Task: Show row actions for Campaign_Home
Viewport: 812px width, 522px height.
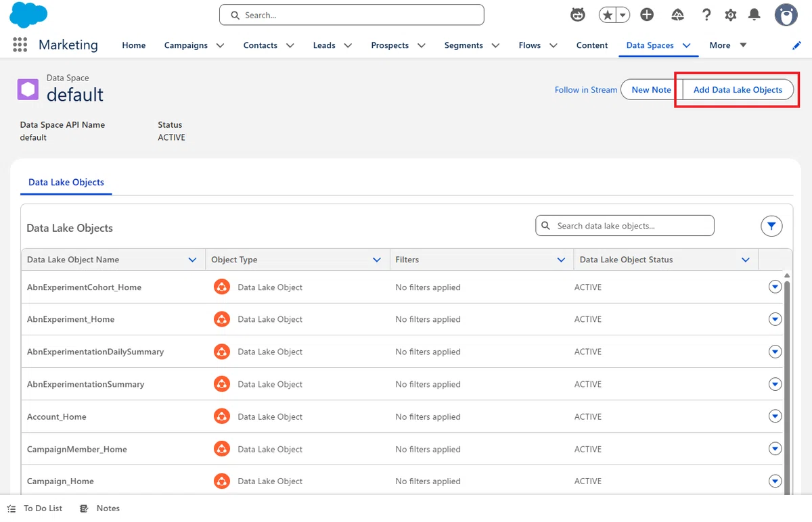Action: click(x=775, y=481)
